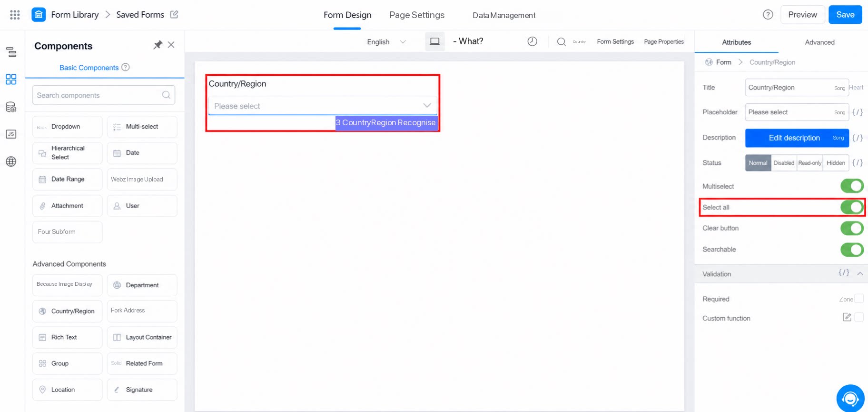Open the data source sidebar icon
Screen dimensions: 868x412
11,107
